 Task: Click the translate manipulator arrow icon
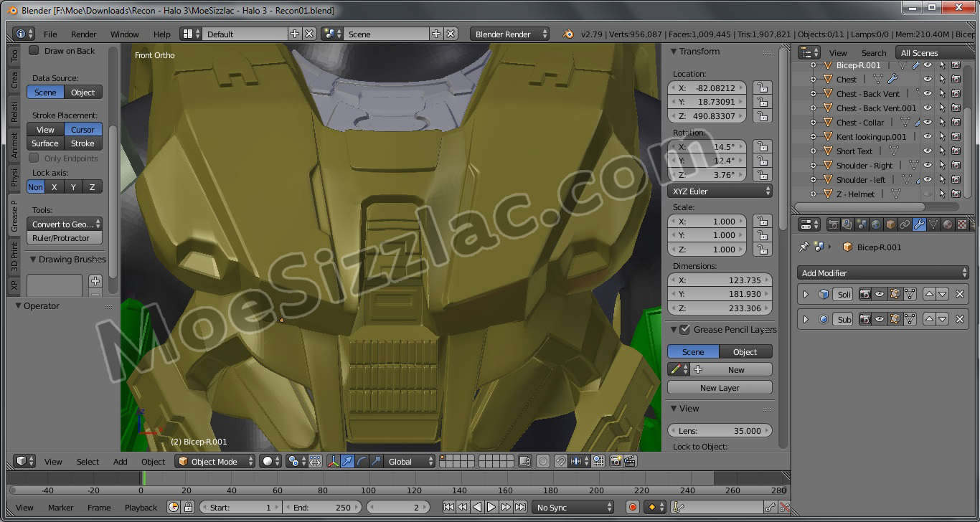(347, 462)
